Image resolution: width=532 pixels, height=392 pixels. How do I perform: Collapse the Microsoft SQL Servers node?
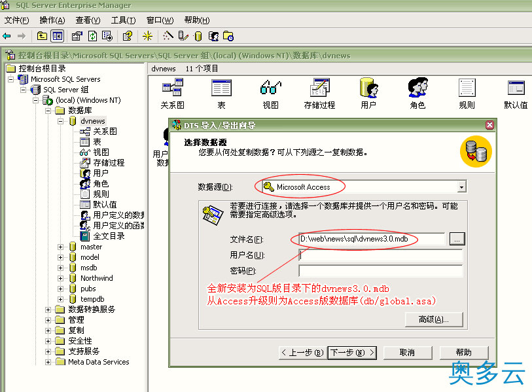[x=11, y=79]
